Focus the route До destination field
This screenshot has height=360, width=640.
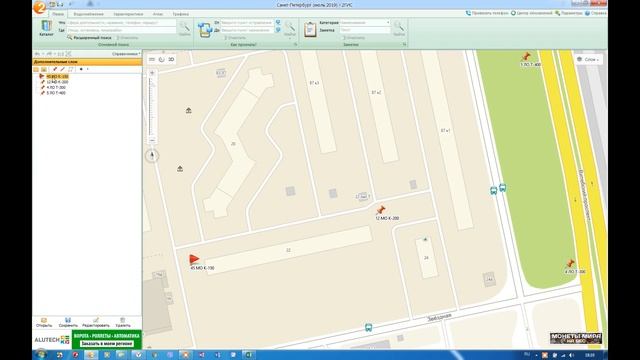(x=247, y=30)
